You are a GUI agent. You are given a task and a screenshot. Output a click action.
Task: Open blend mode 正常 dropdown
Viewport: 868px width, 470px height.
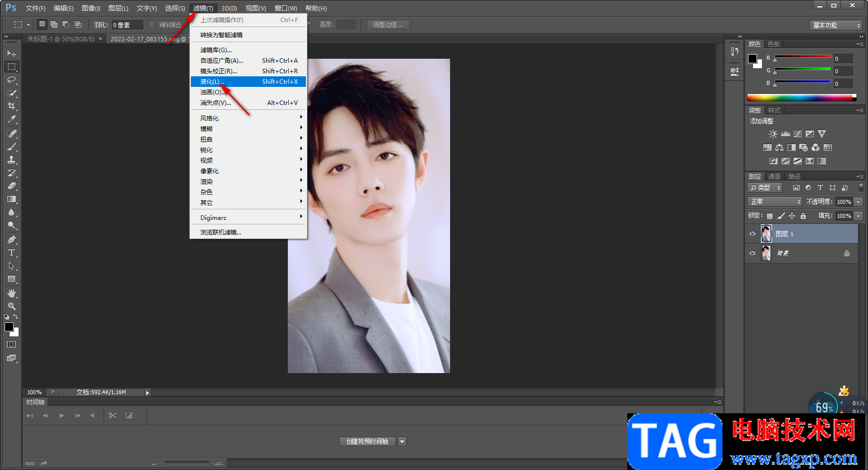(x=775, y=201)
